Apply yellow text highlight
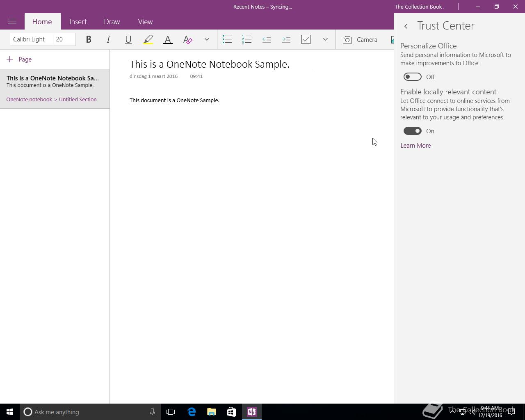Screen dimensions: 525x420 pos(148,39)
